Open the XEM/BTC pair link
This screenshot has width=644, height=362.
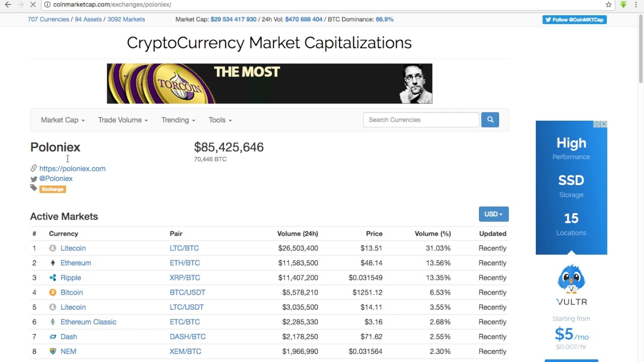185,351
